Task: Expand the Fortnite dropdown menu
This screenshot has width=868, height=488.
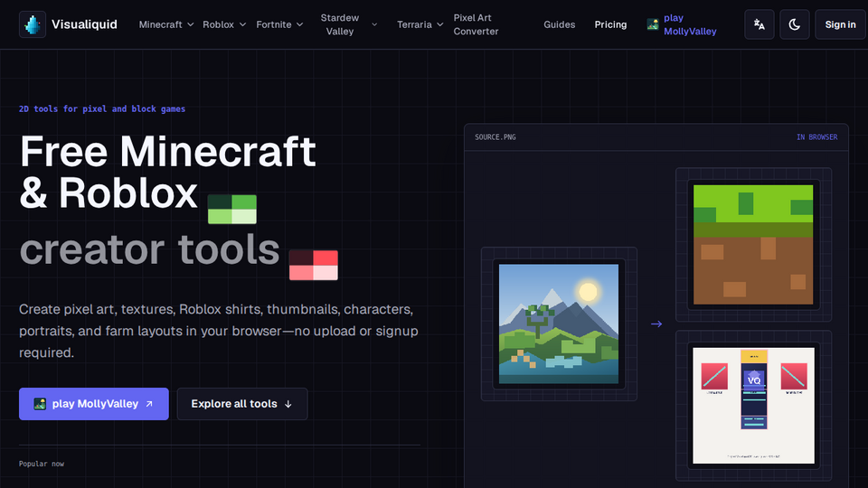Action: click(x=279, y=24)
